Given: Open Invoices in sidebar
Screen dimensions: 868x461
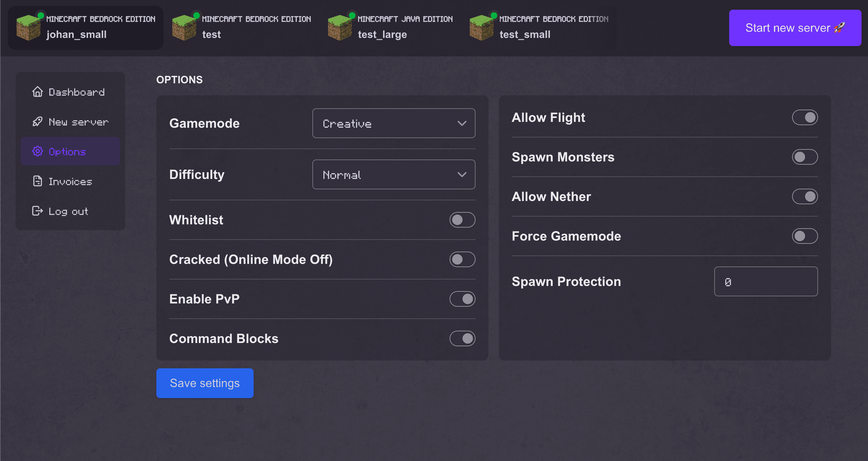Looking at the screenshot, I should click(70, 181).
